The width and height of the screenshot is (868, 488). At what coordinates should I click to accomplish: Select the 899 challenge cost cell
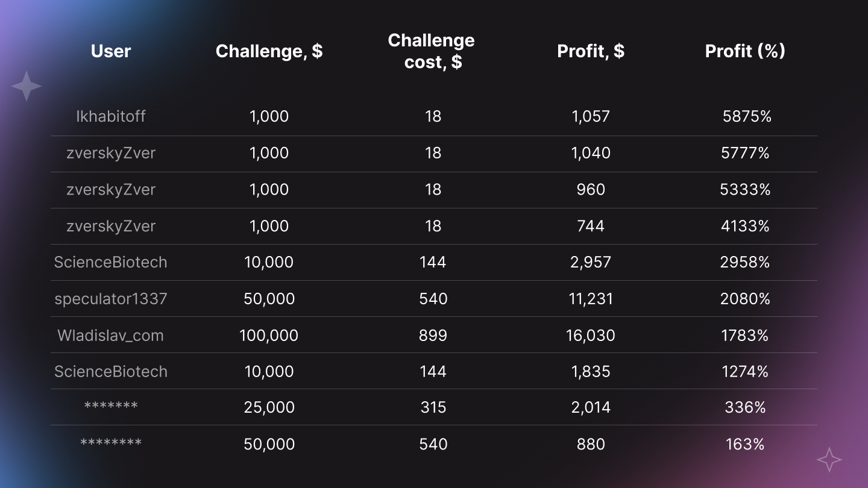click(x=433, y=336)
